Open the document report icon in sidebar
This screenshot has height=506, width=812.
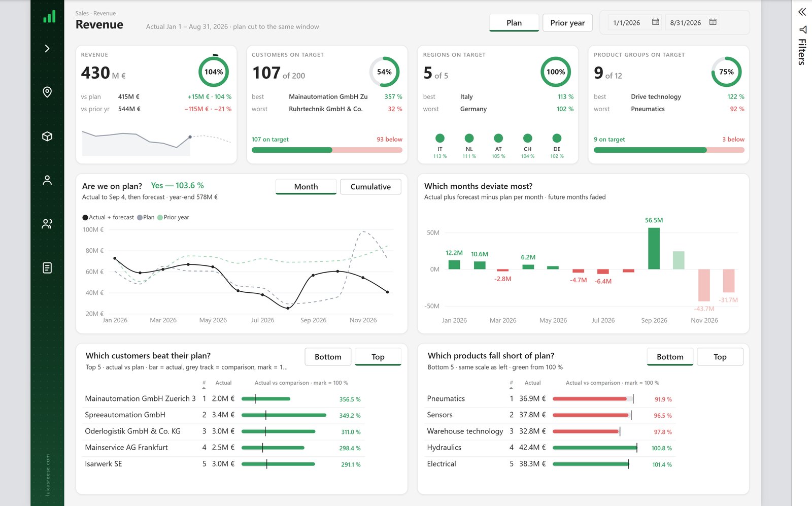[x=47, y=267]
